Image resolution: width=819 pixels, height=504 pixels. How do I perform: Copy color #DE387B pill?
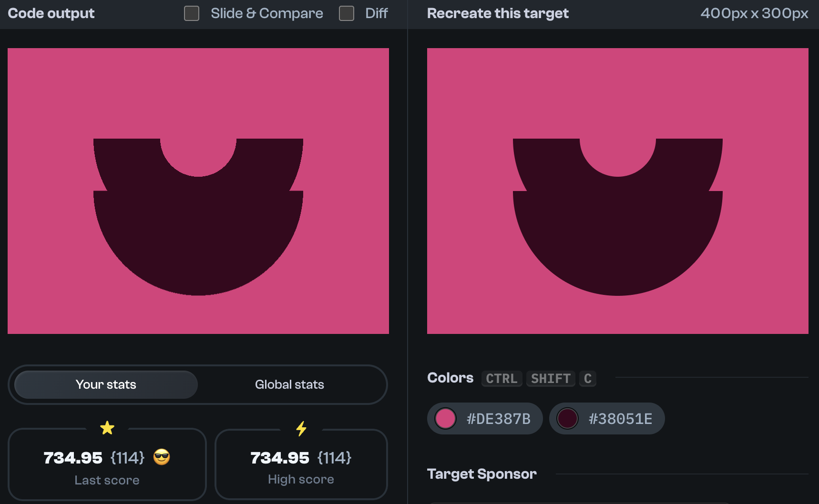pos(485,419)
